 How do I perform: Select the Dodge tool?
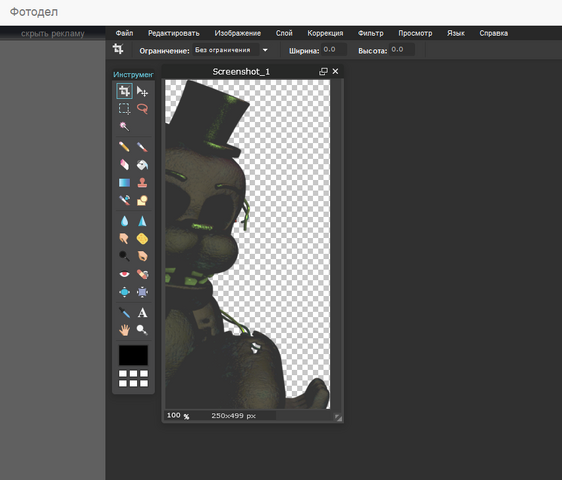pyautogui.click(x=124, y=256)
